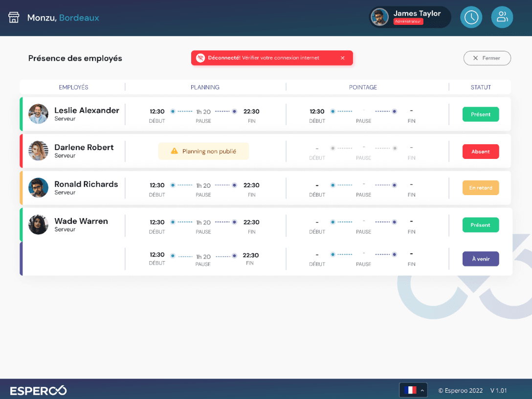Click the Fermer button
This screenshot has width=532, height=399.
[x=487, y=58]
